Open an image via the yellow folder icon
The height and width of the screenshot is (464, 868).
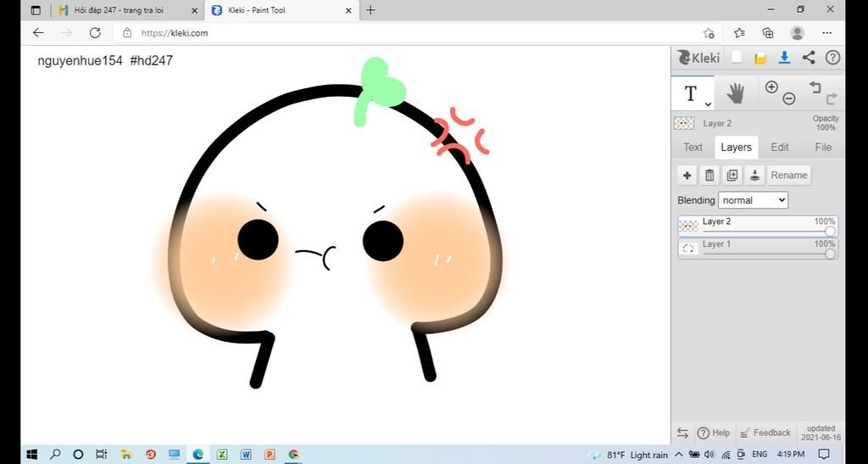(x=760, y=58)
